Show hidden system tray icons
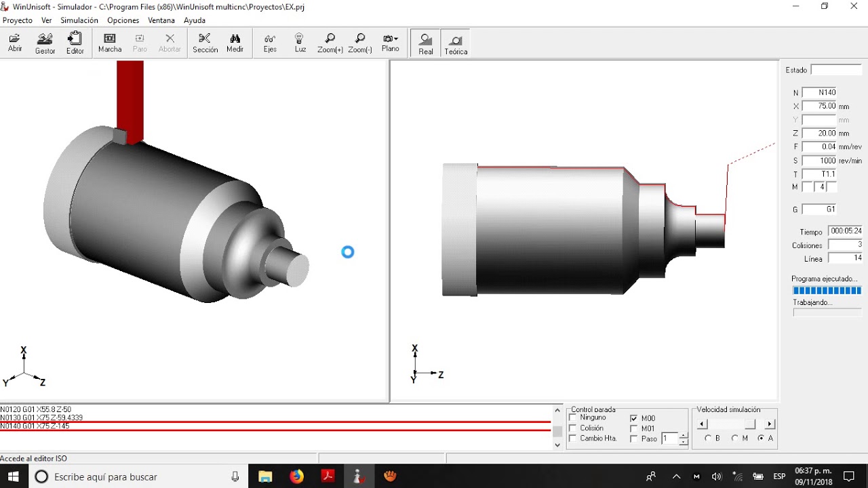 point(675,476)
